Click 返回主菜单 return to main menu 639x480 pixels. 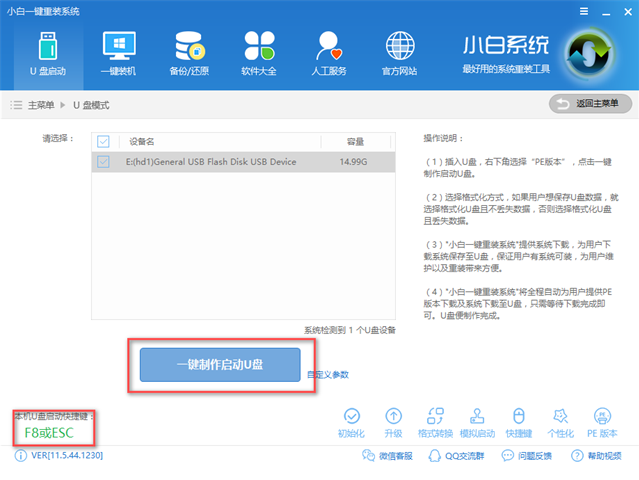click(x=590, y=104)
